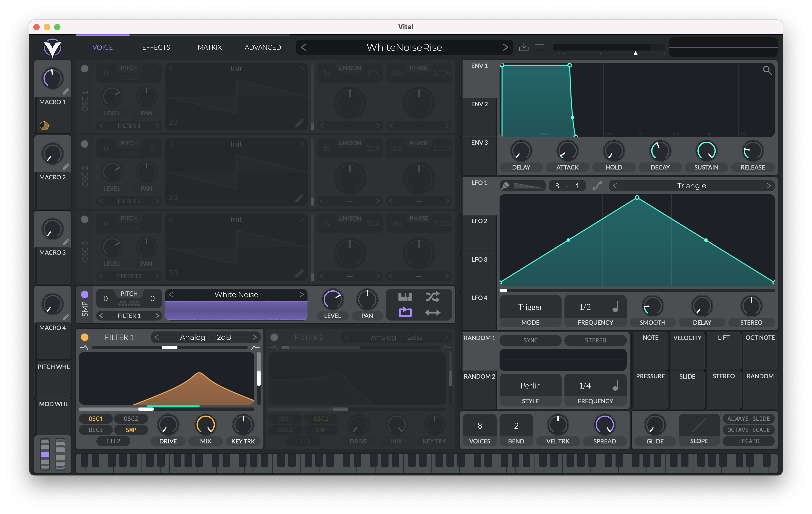Click the Vital logo icon
Image resolution: width=812 pixels, height=514 pixels.
(53, 48)
